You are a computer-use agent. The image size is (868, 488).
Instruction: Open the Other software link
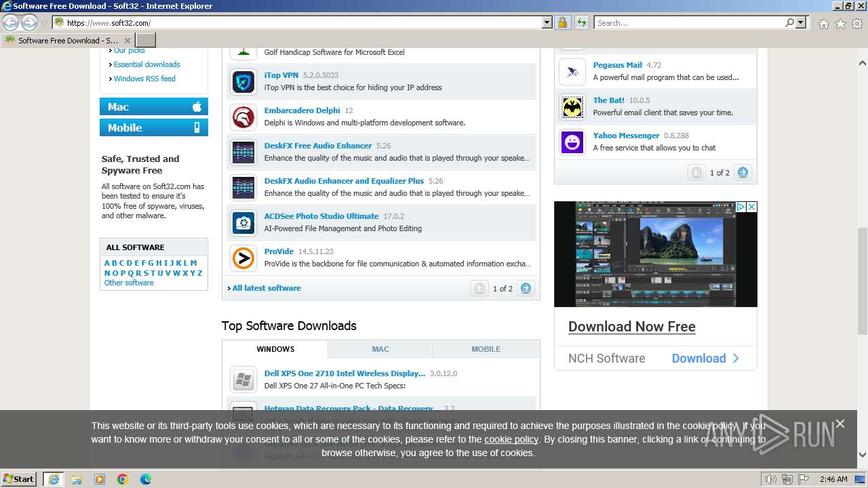129,283
